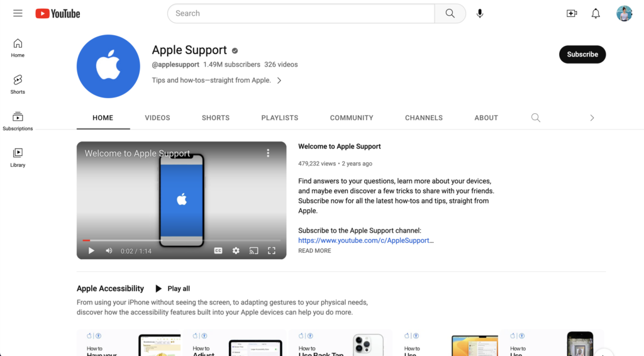Click the search magnifier button
The height and width of the screenshot is (356, 644).
point(450,13)
